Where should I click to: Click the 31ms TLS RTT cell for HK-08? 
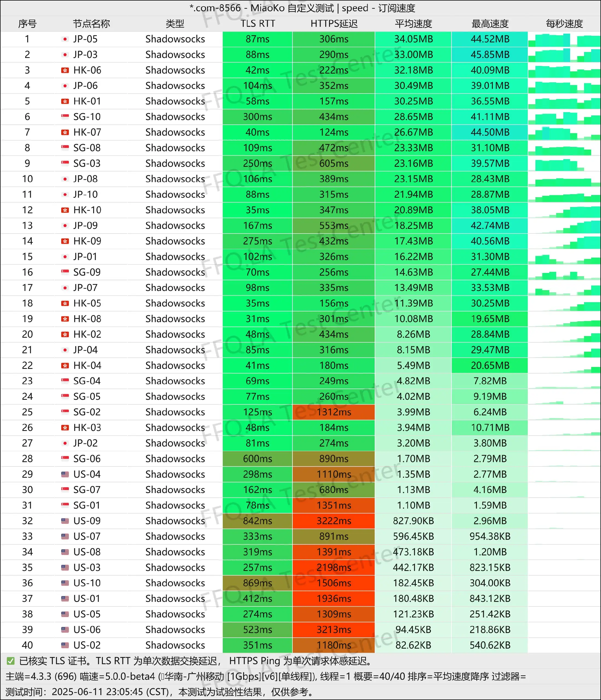258,319
